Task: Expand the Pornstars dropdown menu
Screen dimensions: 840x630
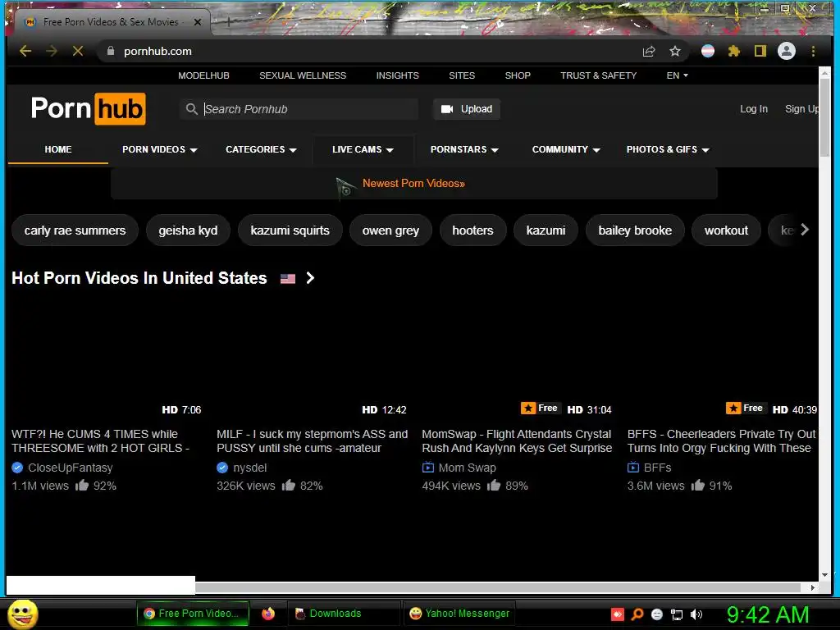Action: (x=464, y=149)
